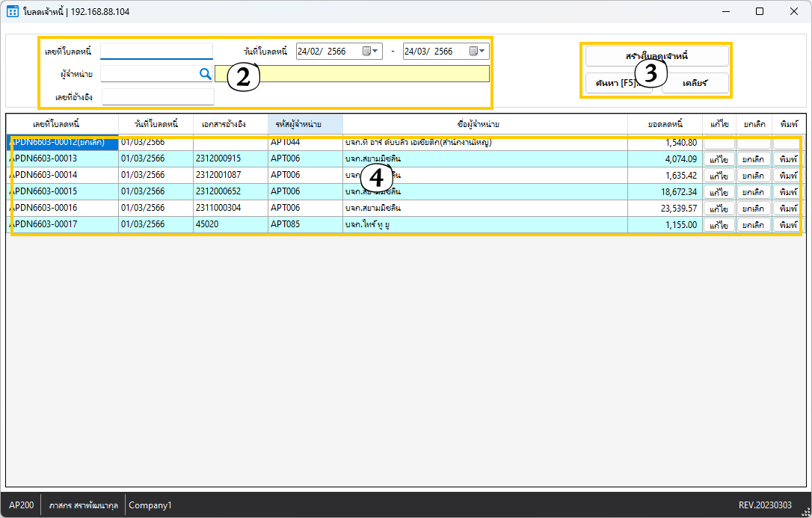Sort by the รหัสผู้จำหน่าย column header

pyautogui.click(x=305, y=124)
